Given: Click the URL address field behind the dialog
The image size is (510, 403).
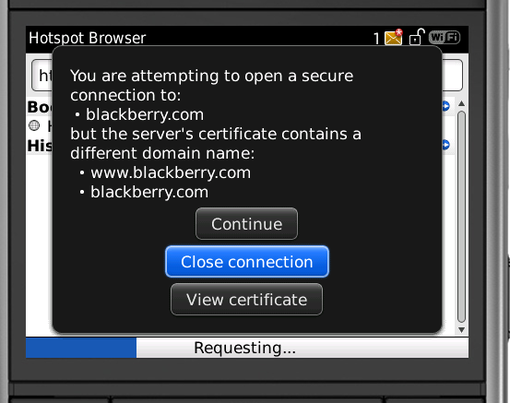Looking at the screenshot, I should point(247,75).
